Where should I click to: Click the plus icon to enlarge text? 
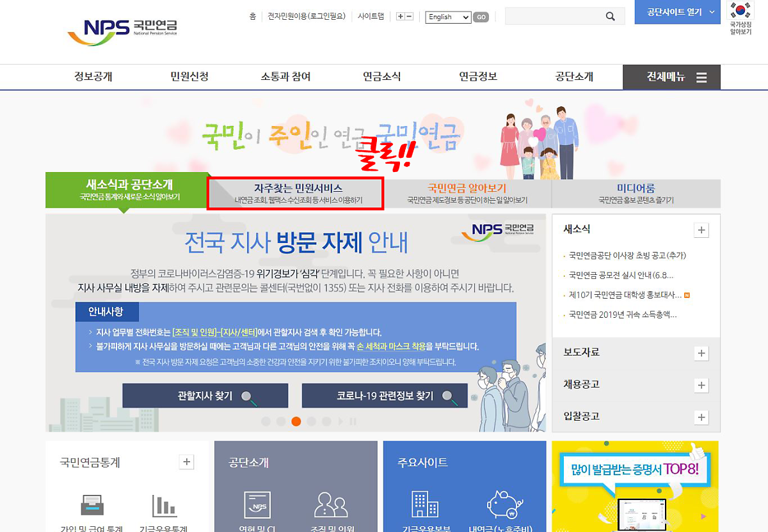tap(400, 17)
